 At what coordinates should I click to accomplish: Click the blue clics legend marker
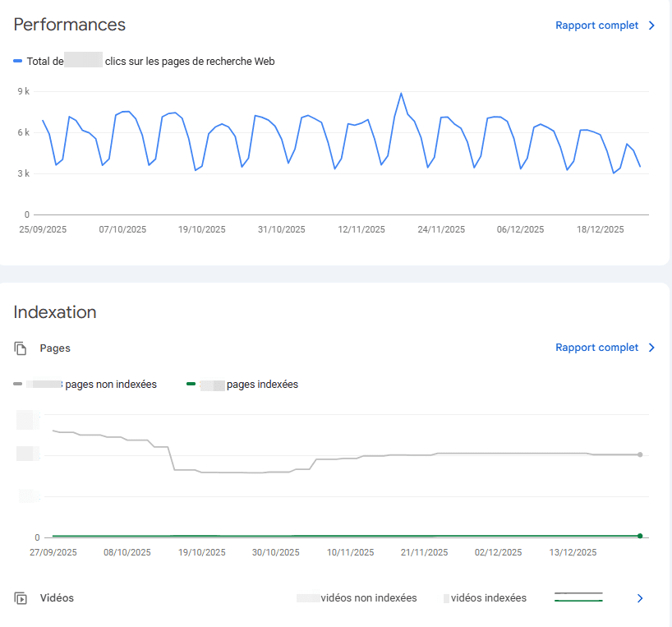[x=16, y=61]
